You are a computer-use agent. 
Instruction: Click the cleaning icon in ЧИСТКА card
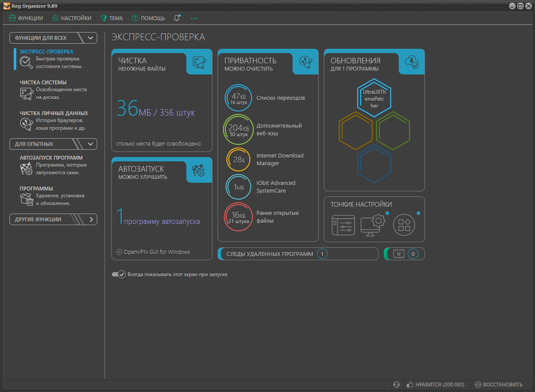click(x=199, y=63)
